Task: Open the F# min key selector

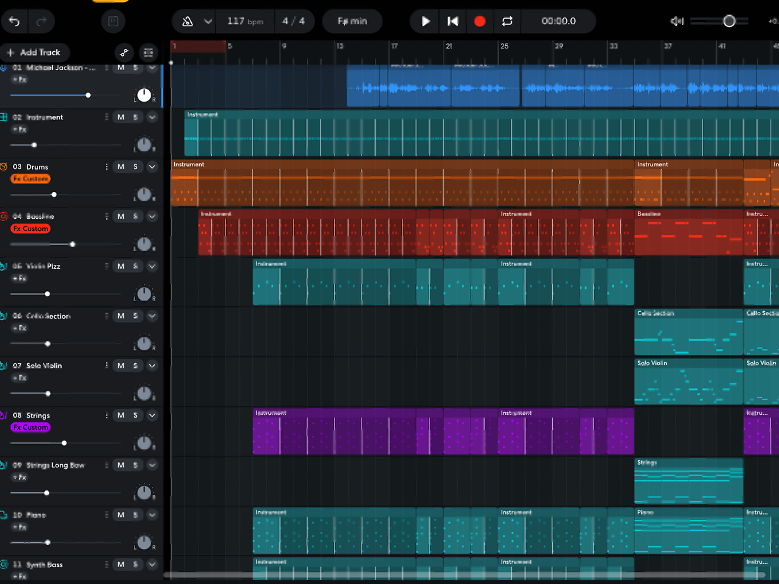Action: pyautogui.click(x=352, y=21)
